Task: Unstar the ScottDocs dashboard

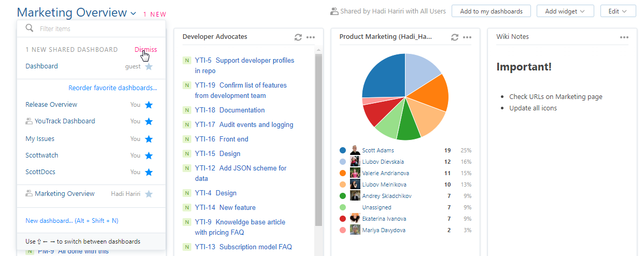Action: click(149, 172)
